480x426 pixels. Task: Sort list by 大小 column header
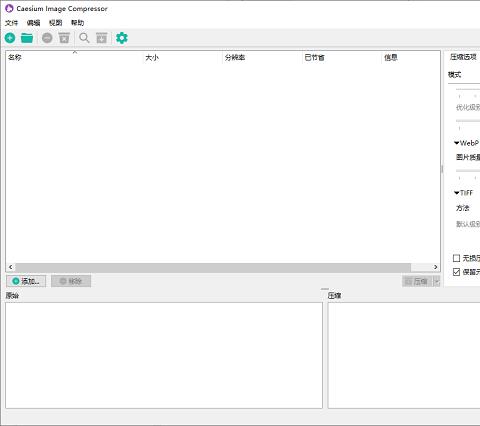182,57
